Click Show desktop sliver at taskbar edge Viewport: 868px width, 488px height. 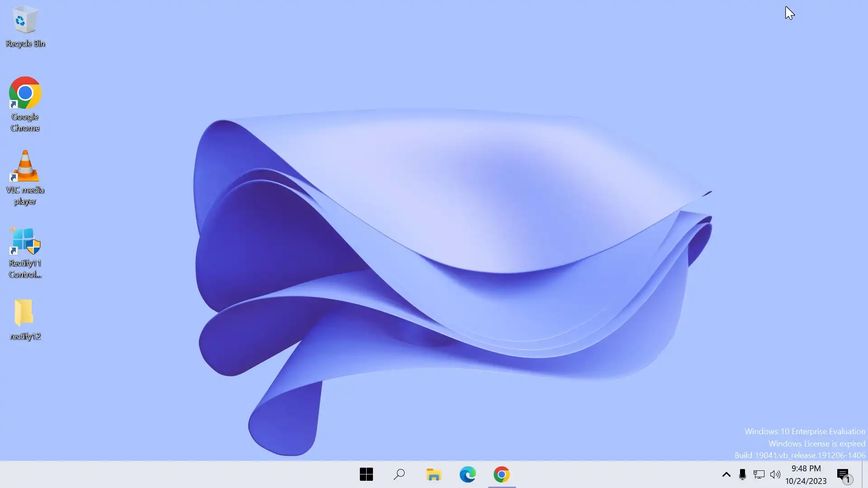coord(865,474)
